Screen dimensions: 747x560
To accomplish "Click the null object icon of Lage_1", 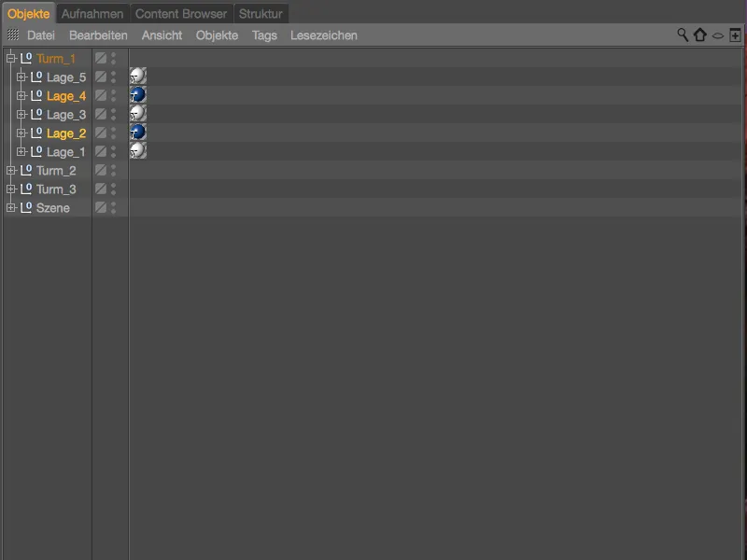I will coord(36,151).
